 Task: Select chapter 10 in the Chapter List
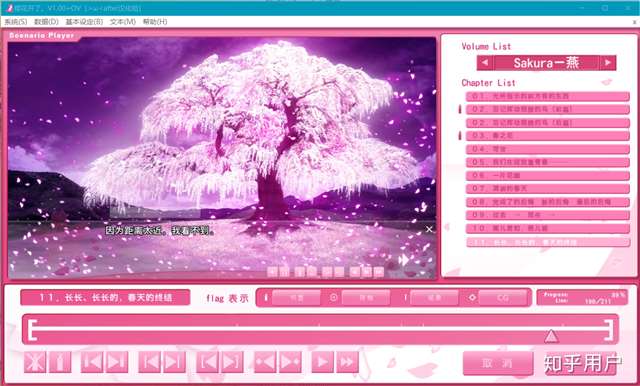point(548,228)
